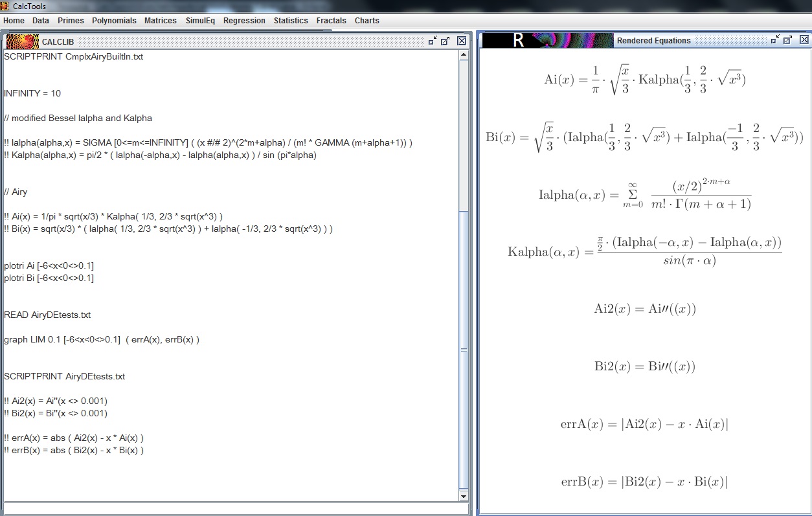Click the Rendered Equations title label
812x516 pixels.
(x=654, y=41)
